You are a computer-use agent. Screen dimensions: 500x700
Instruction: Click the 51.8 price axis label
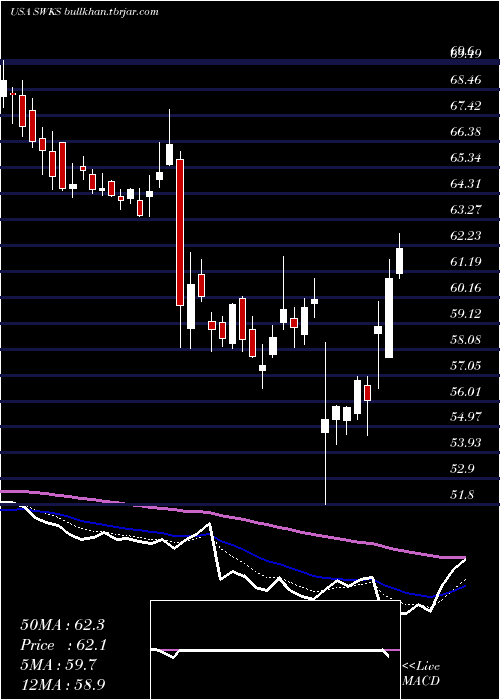coord(462,494)
